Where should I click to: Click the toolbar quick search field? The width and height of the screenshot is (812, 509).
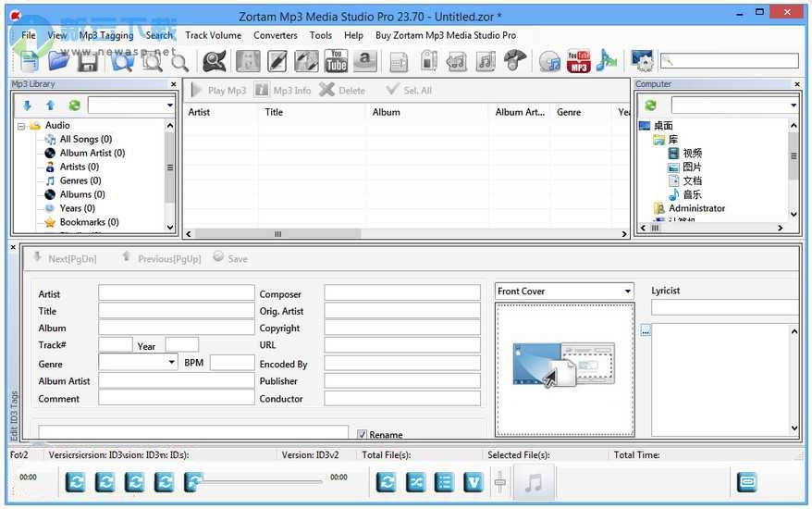click(x=729, y=61)
